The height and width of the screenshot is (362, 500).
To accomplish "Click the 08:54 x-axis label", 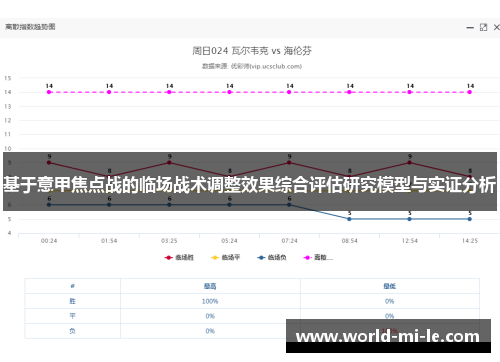I will point(349,241).
